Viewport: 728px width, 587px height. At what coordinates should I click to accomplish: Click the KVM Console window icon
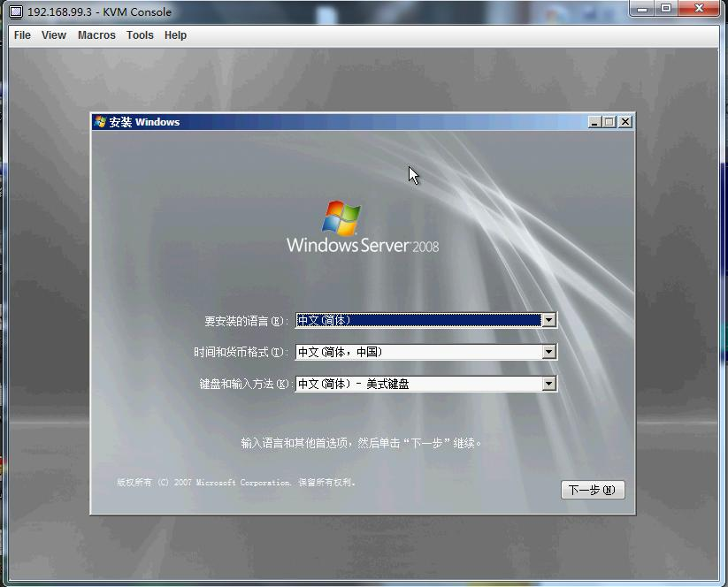click(x=16, y=12)
